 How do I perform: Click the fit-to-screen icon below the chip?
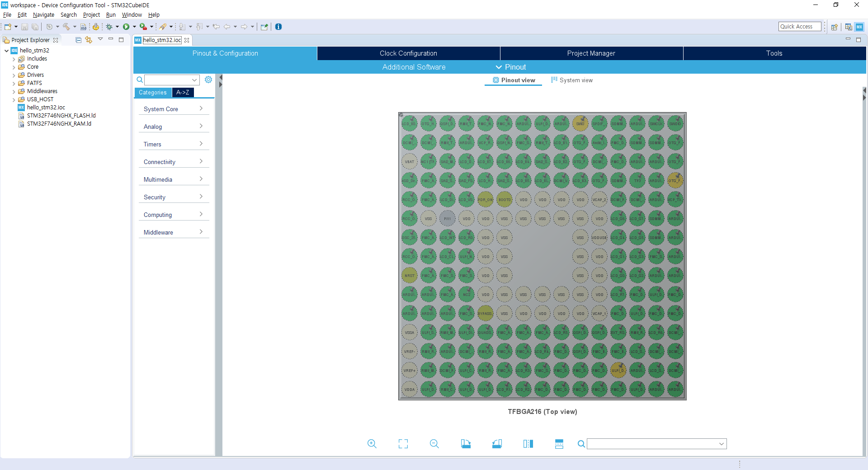click(403, 444)
